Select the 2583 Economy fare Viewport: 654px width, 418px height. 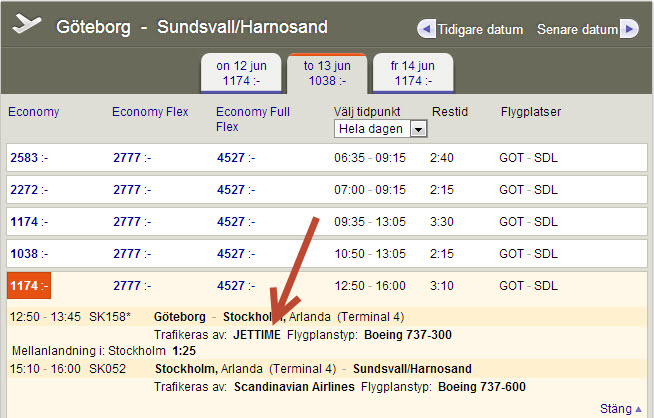click(29, 158)
